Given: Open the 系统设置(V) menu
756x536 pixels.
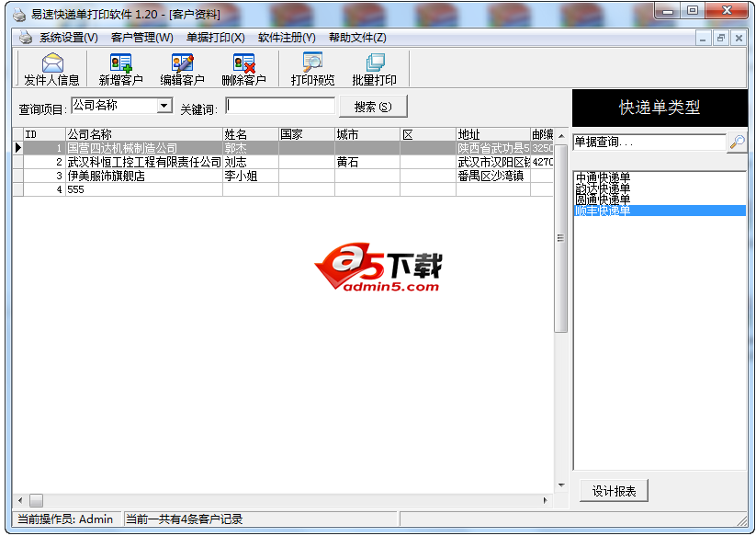Looking at the screenshot, I should click(x=69, y=38).
